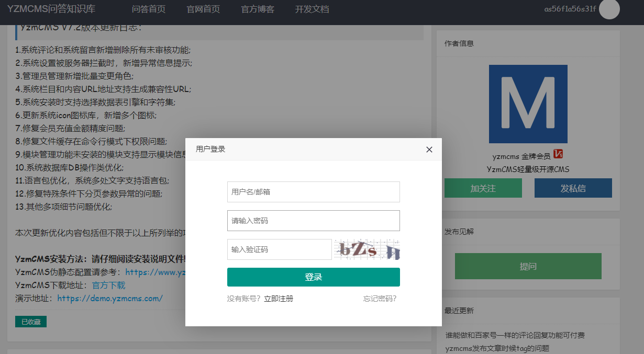Viewport: 644px width, 354px height.
Task: Close the 用户登录 dialog
Action: pyautogui.click(x=429, y=150)
